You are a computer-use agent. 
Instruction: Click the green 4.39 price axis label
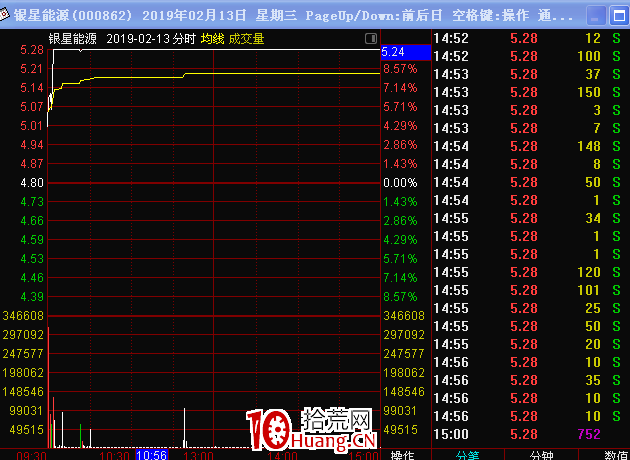tap(32, 297)
